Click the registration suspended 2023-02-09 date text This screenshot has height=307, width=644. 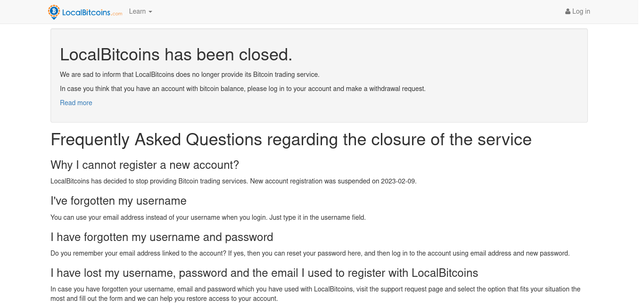pos(399,181)
